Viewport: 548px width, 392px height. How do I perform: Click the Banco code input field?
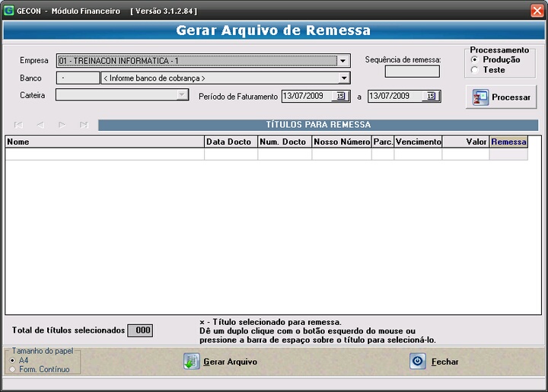pos(78,78)
